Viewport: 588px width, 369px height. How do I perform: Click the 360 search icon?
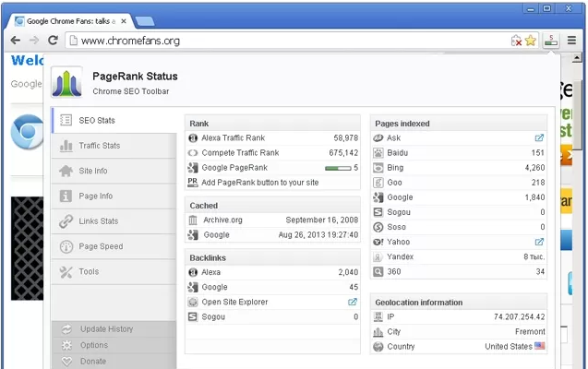(378, 271)
